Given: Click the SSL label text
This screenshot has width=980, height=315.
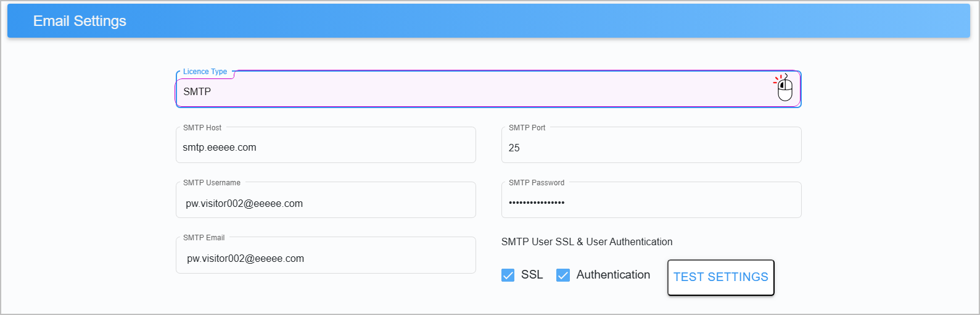Looking at the screenshot, I should (x=532, y=275).
